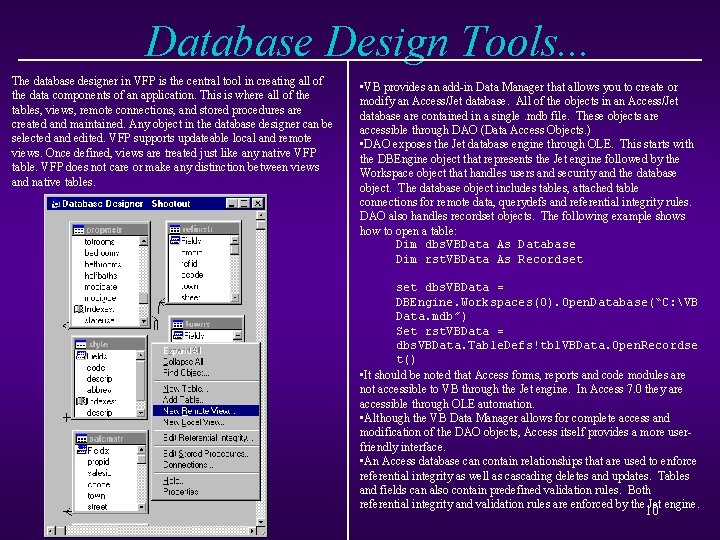Click designer window vertical scroll up arrow
The height and width of the screenshot is (540, 720).
[261, 215]
